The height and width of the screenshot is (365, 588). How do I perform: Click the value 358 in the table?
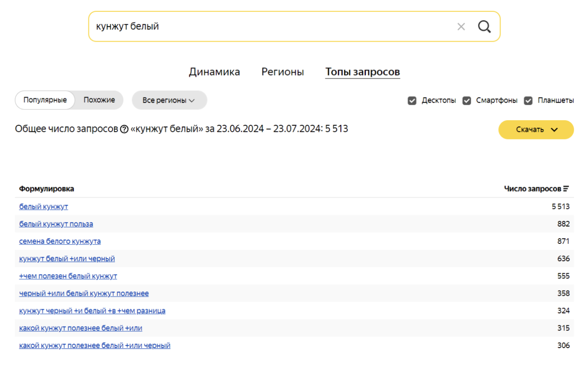point(563,293)
